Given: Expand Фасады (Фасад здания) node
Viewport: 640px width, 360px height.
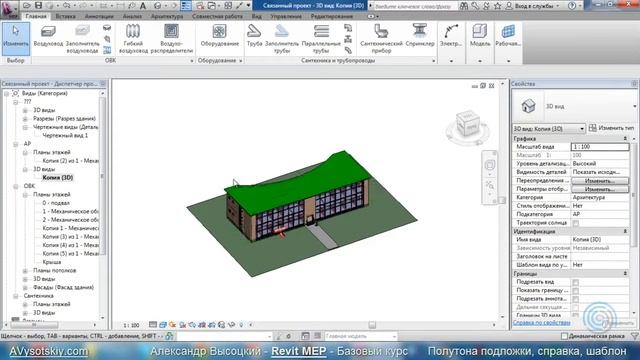Looking at the screenshot, I should (x=25, y=287).
